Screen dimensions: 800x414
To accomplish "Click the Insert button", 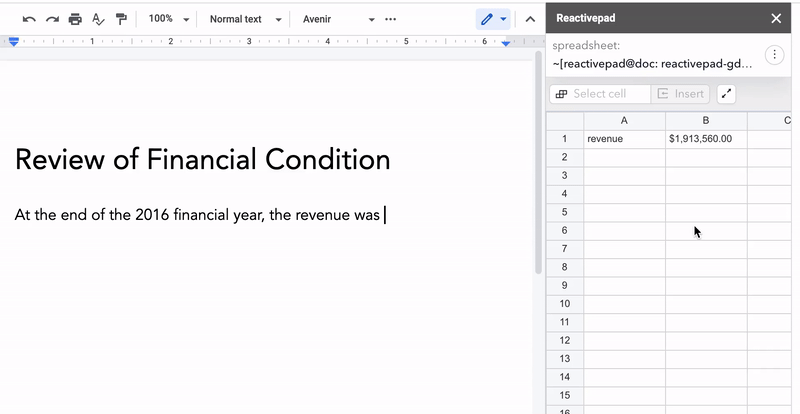I will click(680, 94).
